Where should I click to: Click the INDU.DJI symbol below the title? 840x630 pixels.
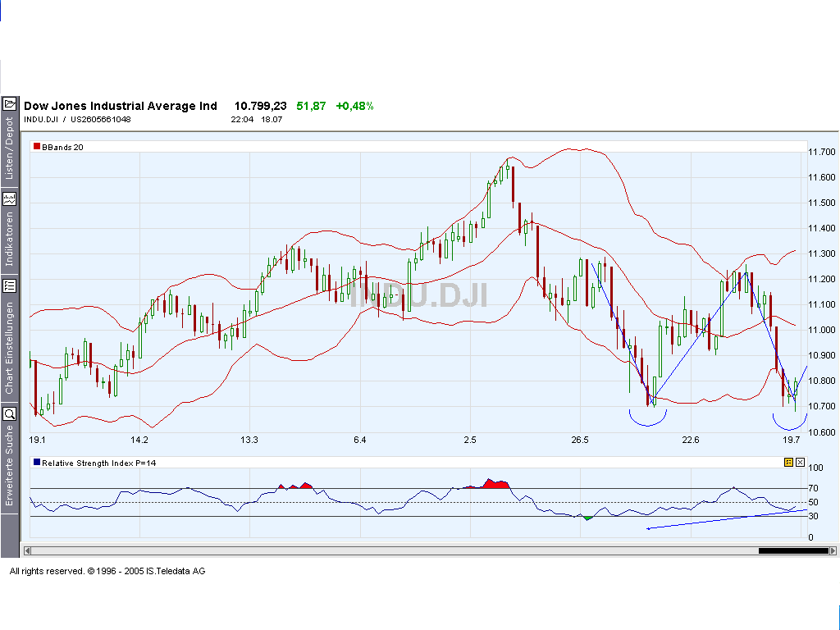41,120
